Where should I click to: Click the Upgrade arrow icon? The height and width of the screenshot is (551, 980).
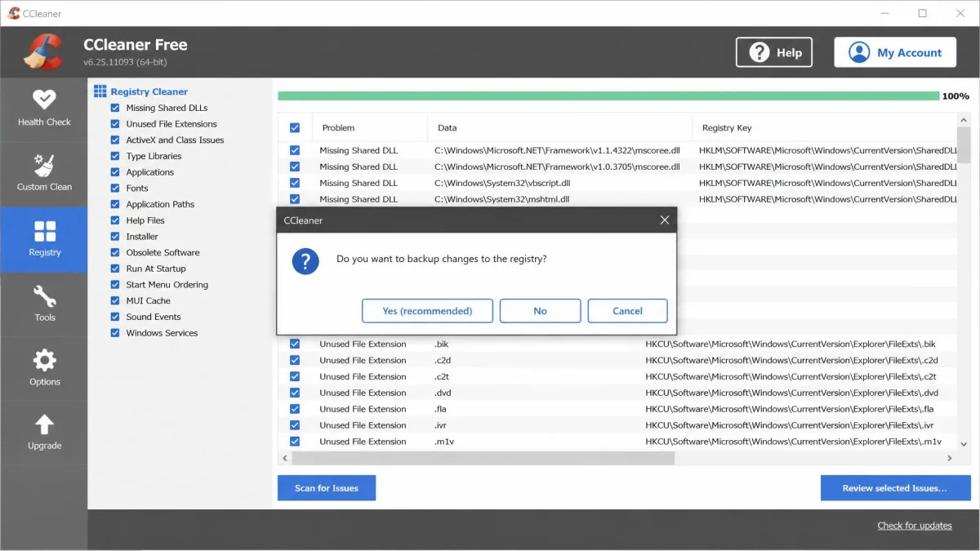[44, 424]
